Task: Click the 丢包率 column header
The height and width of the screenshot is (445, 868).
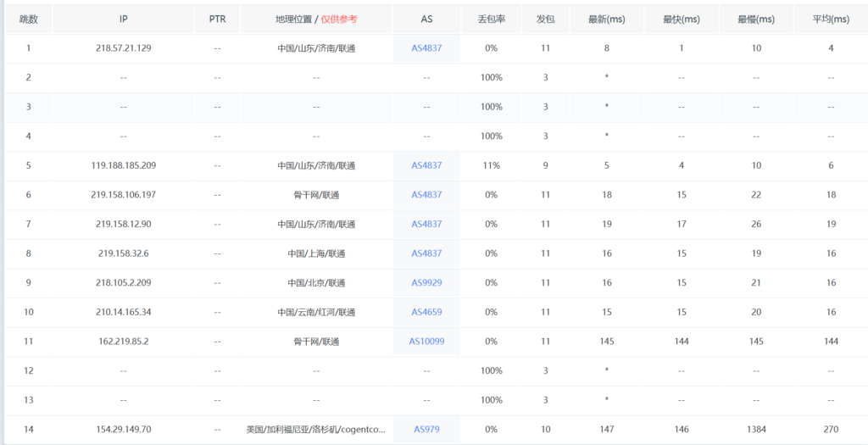Action: (491, 19)
